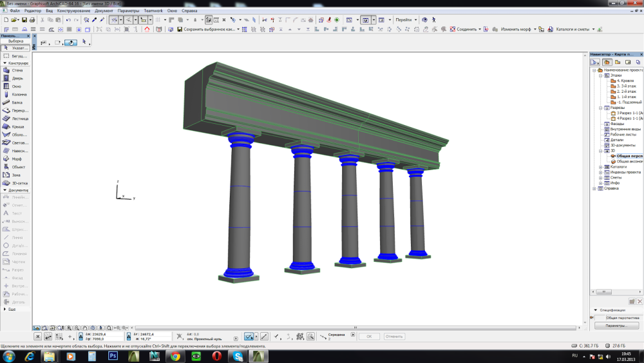Open the Файл menu

[x=15, y=11]
